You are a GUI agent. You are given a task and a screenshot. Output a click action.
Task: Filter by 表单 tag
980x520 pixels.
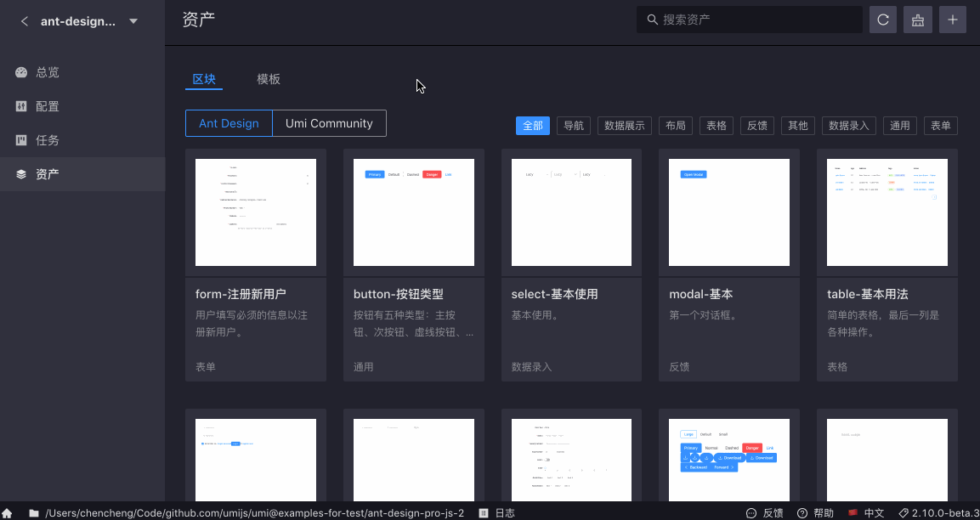[x=941, y=126]
